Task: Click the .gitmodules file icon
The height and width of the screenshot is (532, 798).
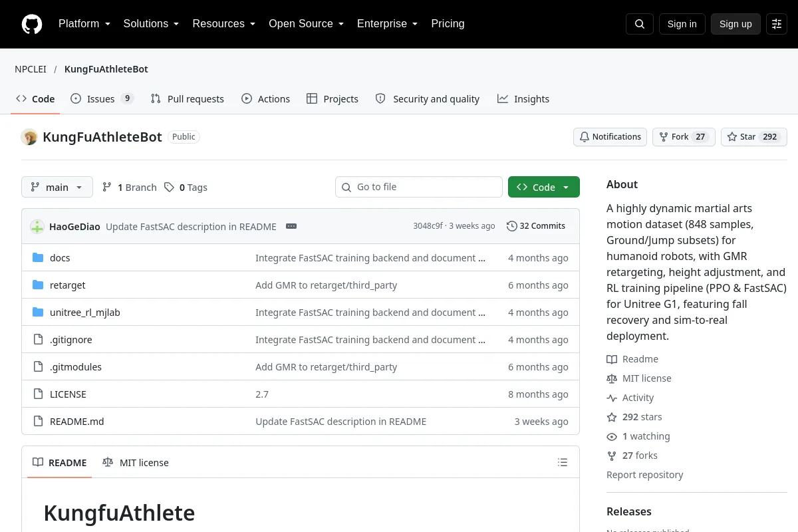Action: pyautogui.click(x=38, y=367)
